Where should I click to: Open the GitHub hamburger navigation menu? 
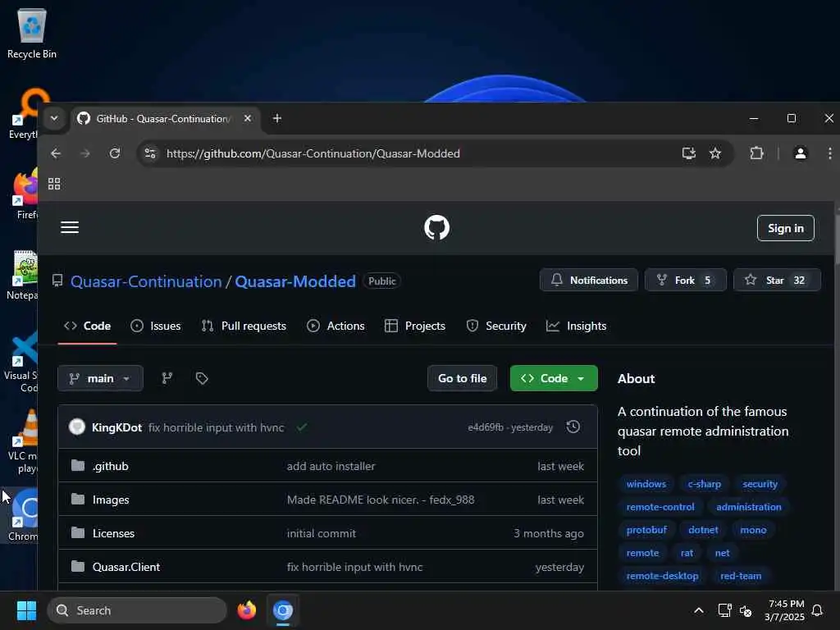click(x=70, y=227)
